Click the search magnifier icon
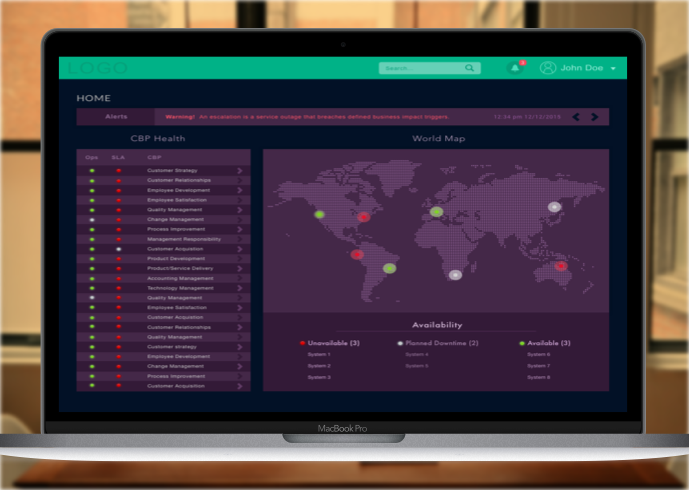Image resolution: width=689 pixels, height=490 pixels. (469, 68)
